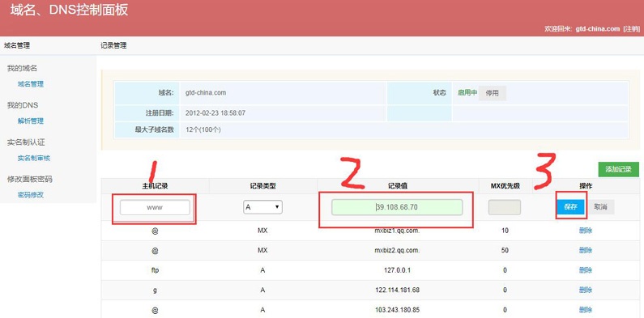Click the 12个(100个) subdomain count
Screen dimensions: 644x318
[203, 129]
